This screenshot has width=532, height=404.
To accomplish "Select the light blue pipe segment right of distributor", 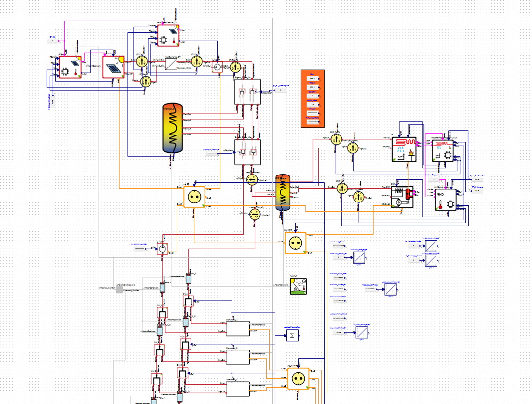I will [163, 288].
